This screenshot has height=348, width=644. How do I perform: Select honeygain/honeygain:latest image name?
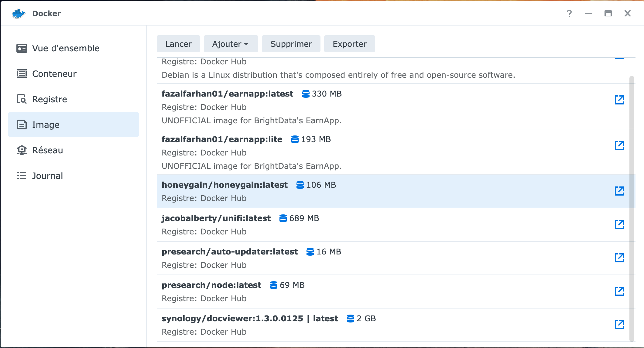click(224, 185)
